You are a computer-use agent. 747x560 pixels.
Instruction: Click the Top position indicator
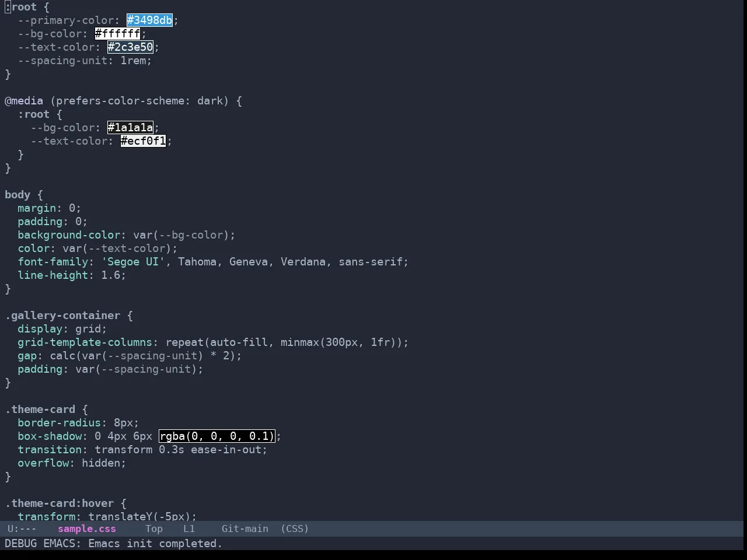[x=154, y=529]
